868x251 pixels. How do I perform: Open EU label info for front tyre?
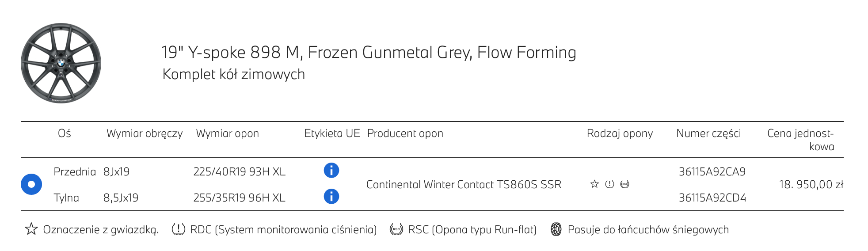pos(331,170)
